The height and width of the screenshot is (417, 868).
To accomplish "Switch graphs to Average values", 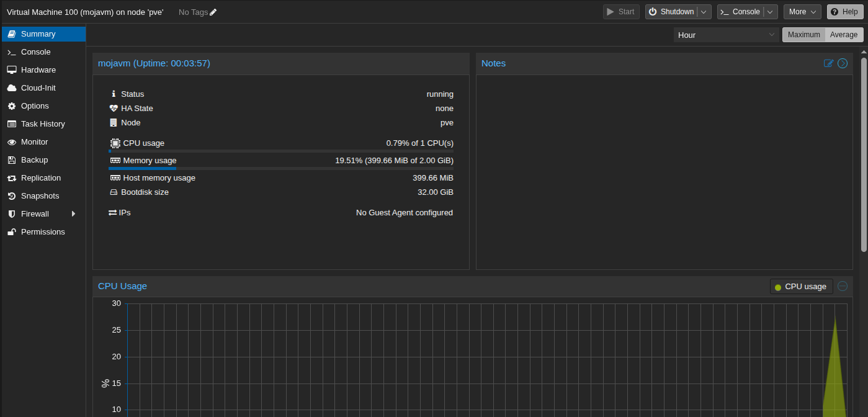I will coord(844,35).
